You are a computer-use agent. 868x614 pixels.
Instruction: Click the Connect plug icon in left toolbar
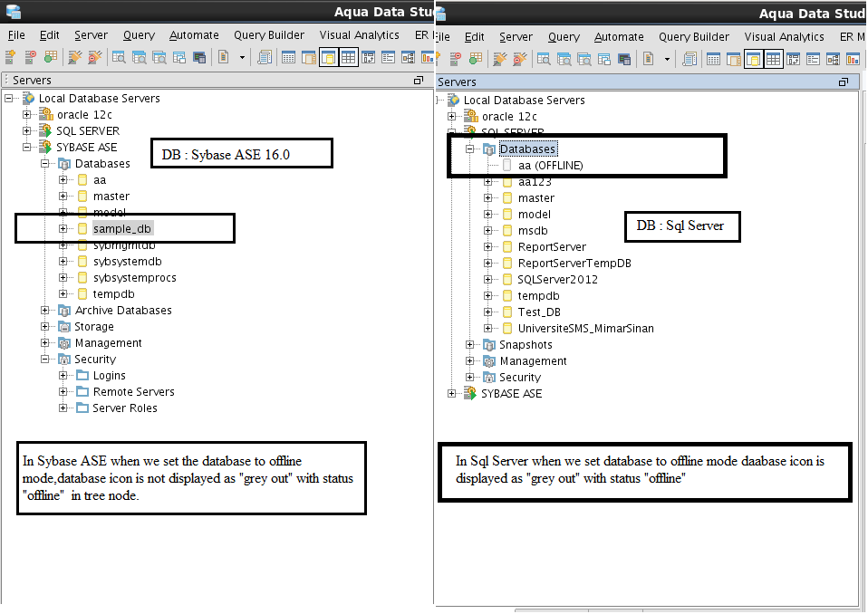(x=74, y=57)
